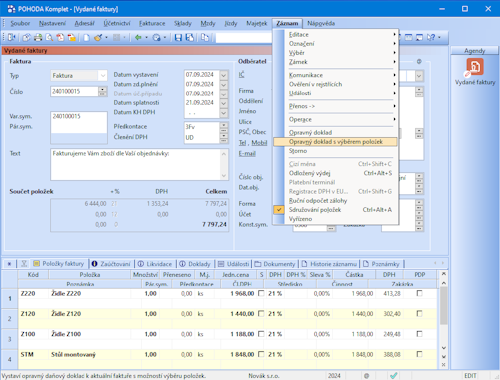Switch to the Likvidace tab
This screenshot has height=380, width=500.
coord(155,264)
